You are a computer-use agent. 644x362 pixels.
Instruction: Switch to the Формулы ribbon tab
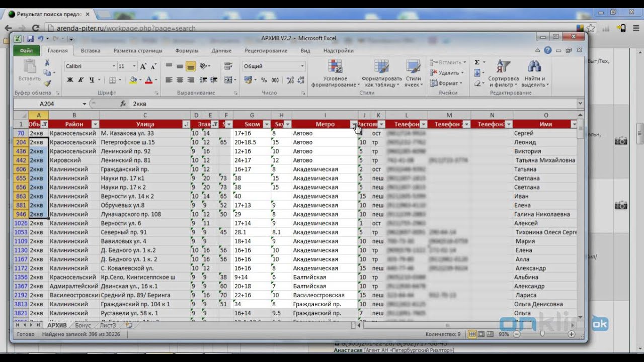point(187,51)
